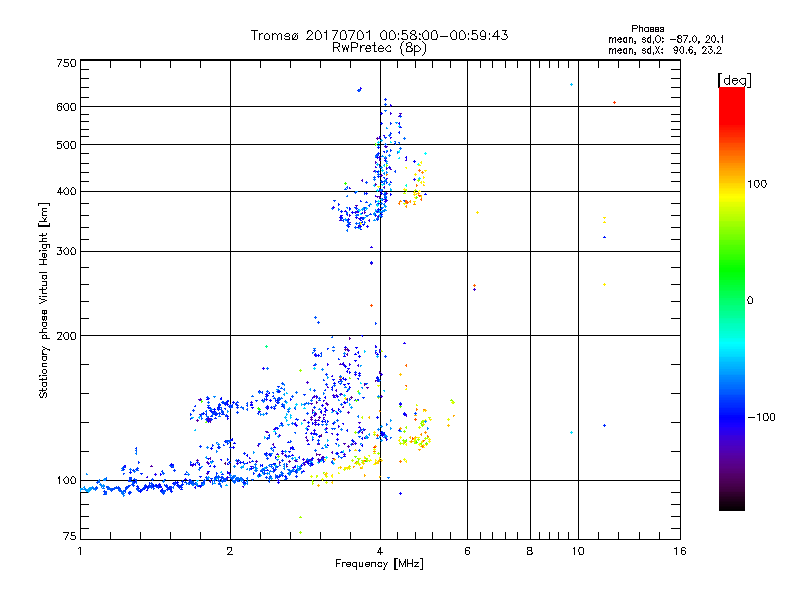Click the "Frequency [MHz]" x-axis label
The height and width of the screenshot is (600, 800).
pos(379,564)
